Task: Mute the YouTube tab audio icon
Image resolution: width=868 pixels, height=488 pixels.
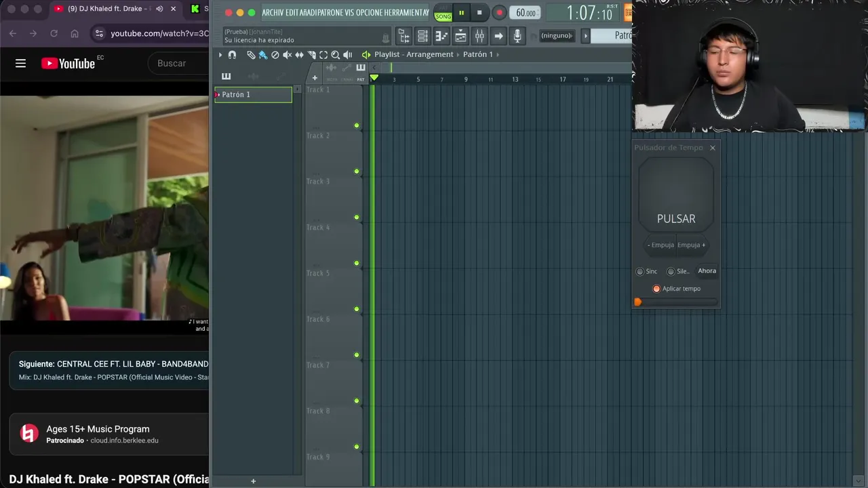Action: coord(159,9)
